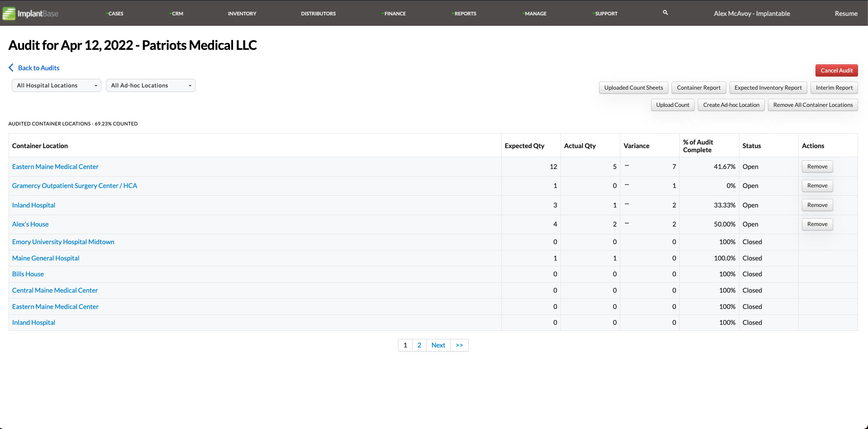Click Upload Count button
The height and width of the screenshot is (429, 868).
point(673,105)
